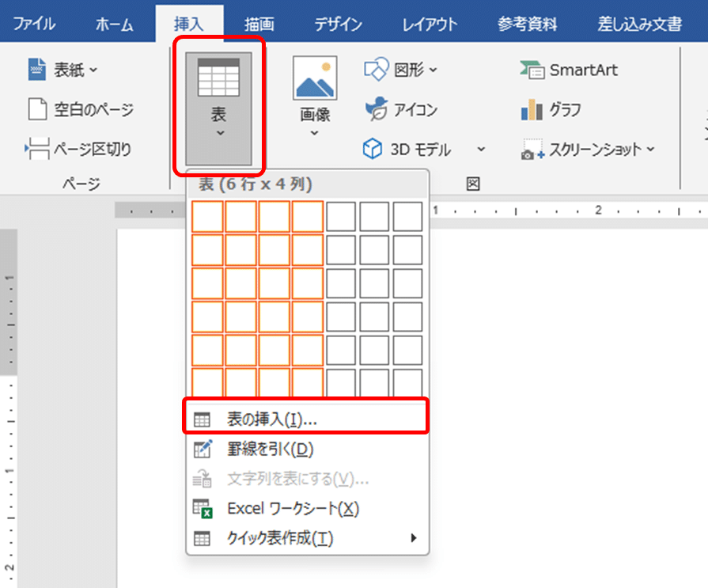Choose 表の挿入(I)... from the menu
The width and height of the screenshot is (708, 588).
tap(305, 419)
